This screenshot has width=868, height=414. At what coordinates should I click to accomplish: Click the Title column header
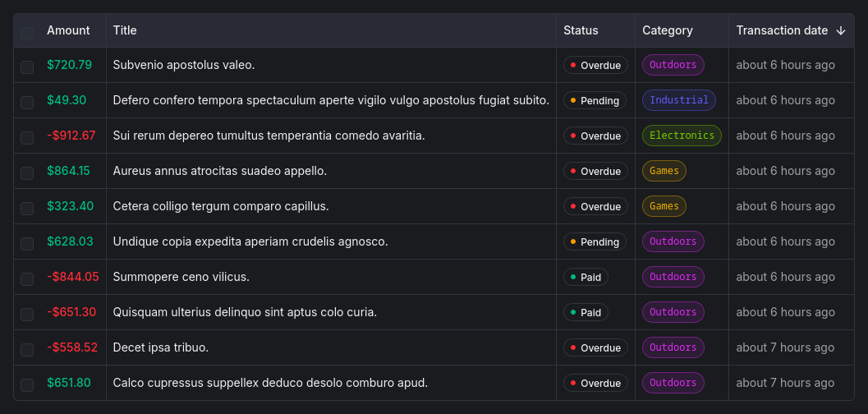125,30
